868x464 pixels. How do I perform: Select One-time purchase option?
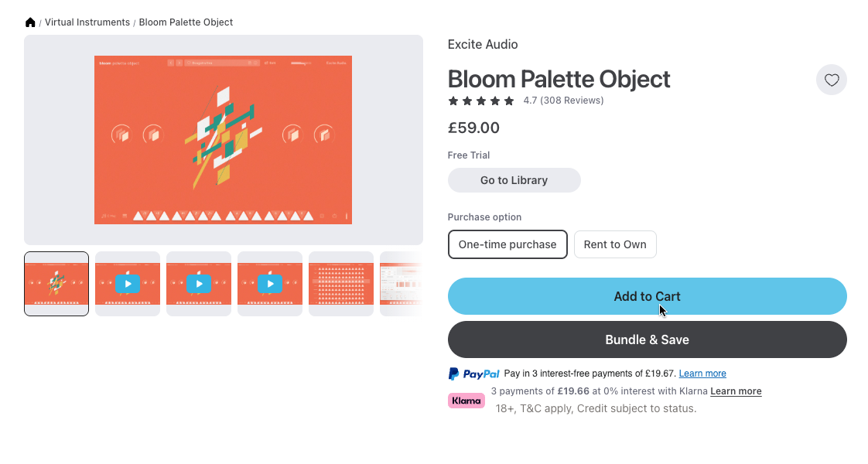click(507, 244)
